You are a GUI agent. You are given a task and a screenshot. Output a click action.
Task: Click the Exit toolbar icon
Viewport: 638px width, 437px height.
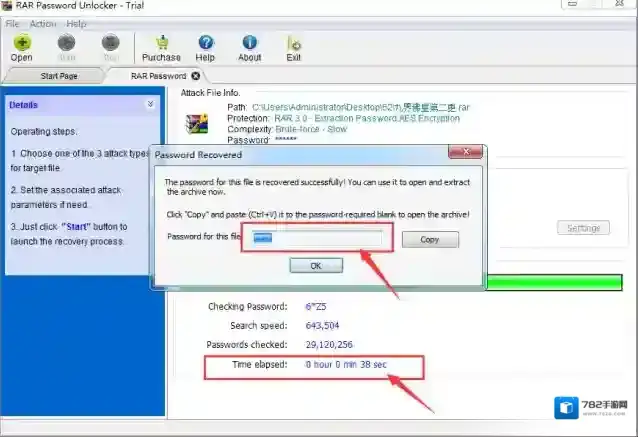[x=293, y=44]
